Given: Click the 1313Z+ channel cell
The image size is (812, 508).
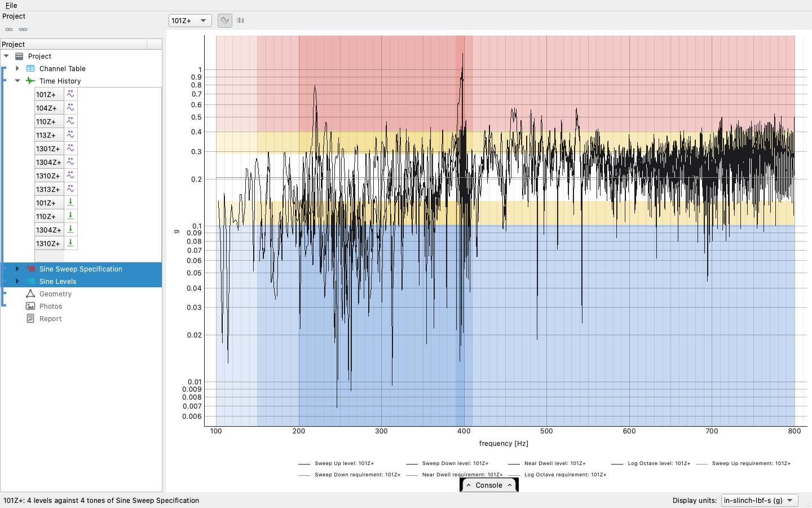Looking at the screenshot, I should point(49,189).
